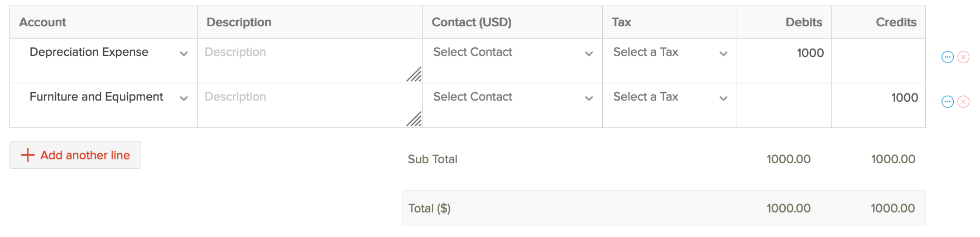Open the Depreciation Expense account dropdown

[x=184, y=54]
